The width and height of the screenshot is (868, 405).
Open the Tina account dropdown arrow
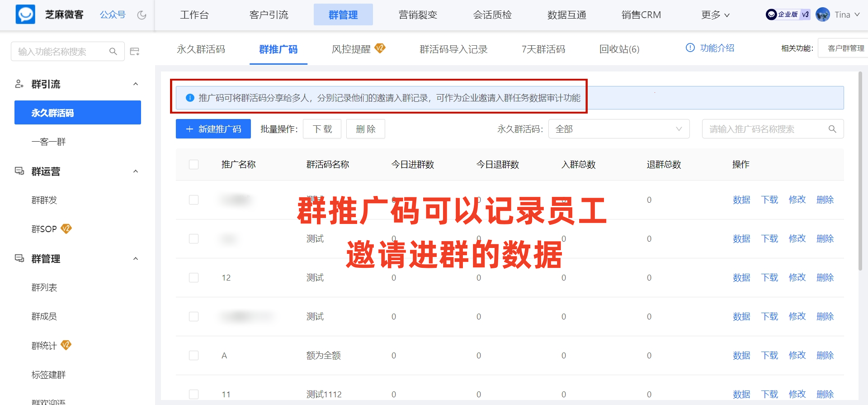(857, 14)
